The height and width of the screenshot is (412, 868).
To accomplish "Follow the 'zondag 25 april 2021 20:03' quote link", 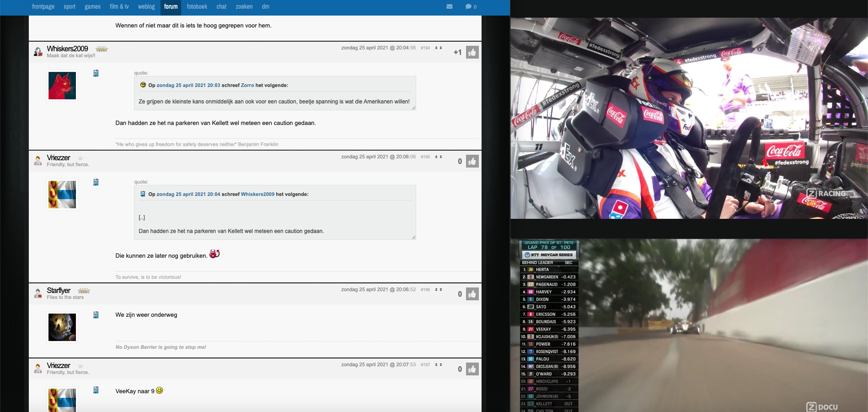I will 188,85.
